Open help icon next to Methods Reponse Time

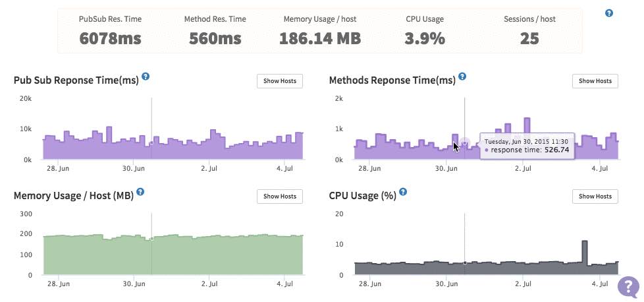pyautogui.click(x=462, y=76)
